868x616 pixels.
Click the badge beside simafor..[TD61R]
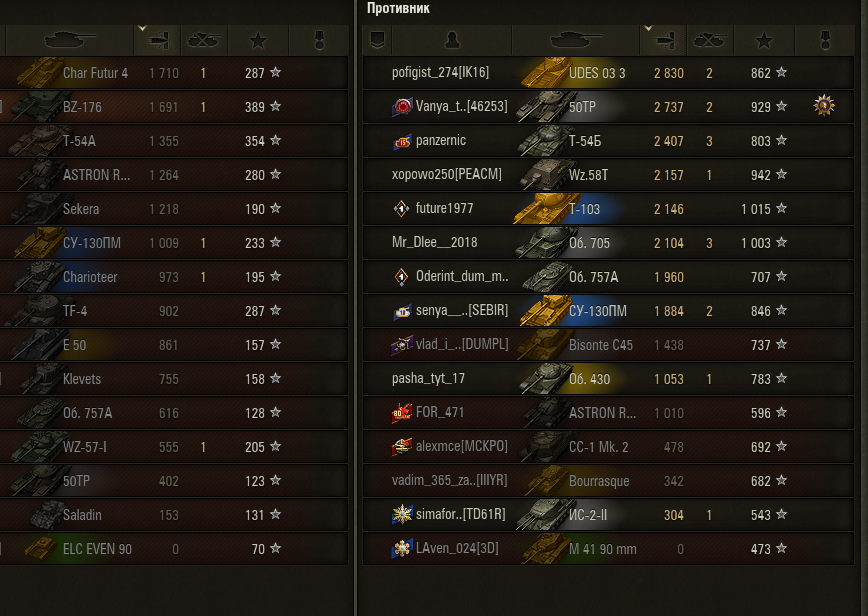click(402, 514)
